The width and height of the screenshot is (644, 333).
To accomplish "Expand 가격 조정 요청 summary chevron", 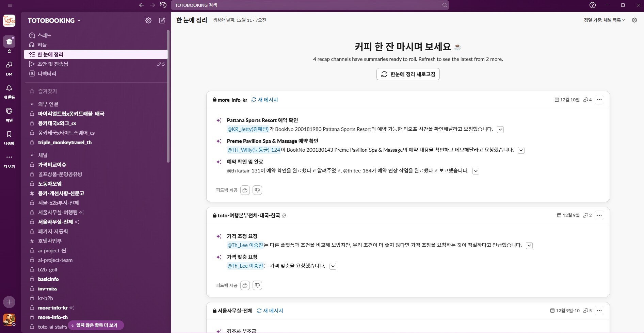I will 529,246.
